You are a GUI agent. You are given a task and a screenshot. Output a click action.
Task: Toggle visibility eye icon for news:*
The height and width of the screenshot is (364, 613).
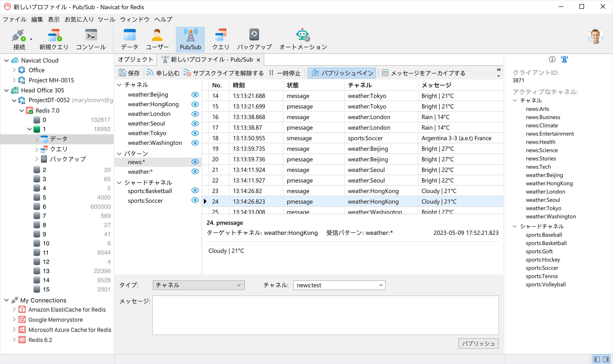[195, 162]
